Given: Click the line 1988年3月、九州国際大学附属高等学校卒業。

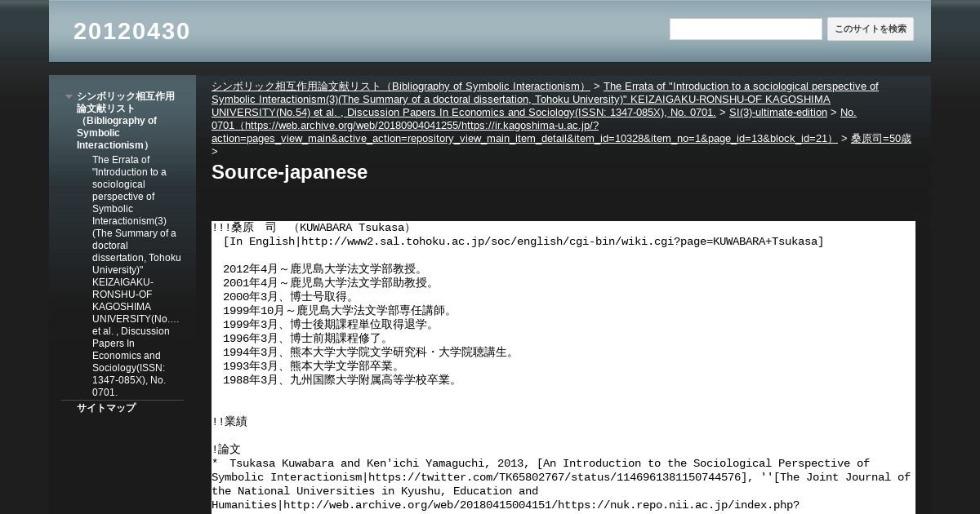Looking at the screenshot, I should pos(341,380).
